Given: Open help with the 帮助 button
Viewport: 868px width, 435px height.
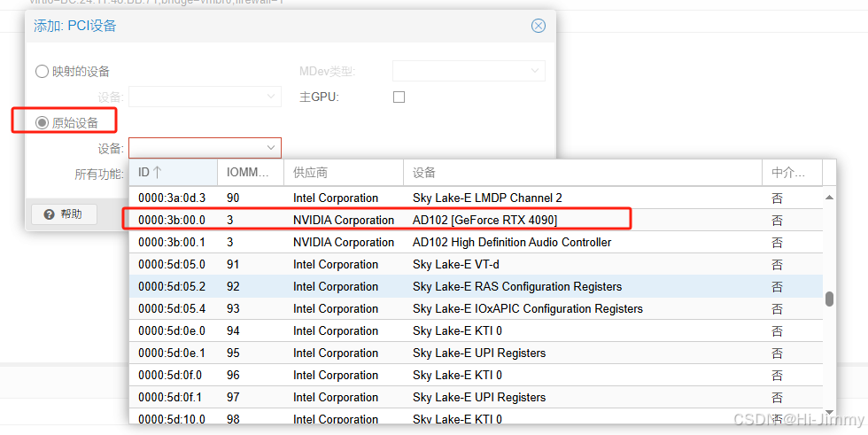Looking at the screenshot, I should [64, 214].
